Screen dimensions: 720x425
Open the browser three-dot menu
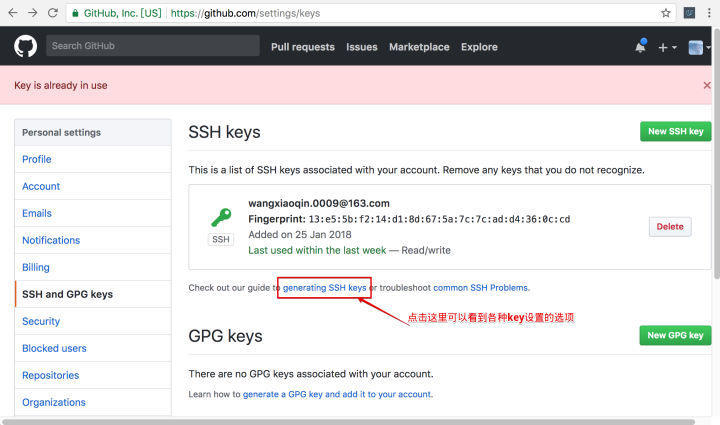click(x=709, y=13)
